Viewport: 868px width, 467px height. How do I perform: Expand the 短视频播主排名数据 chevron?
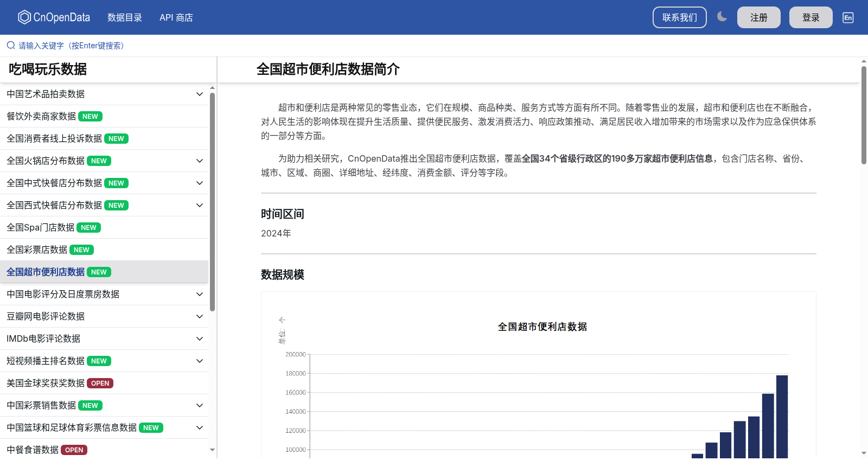200,361
